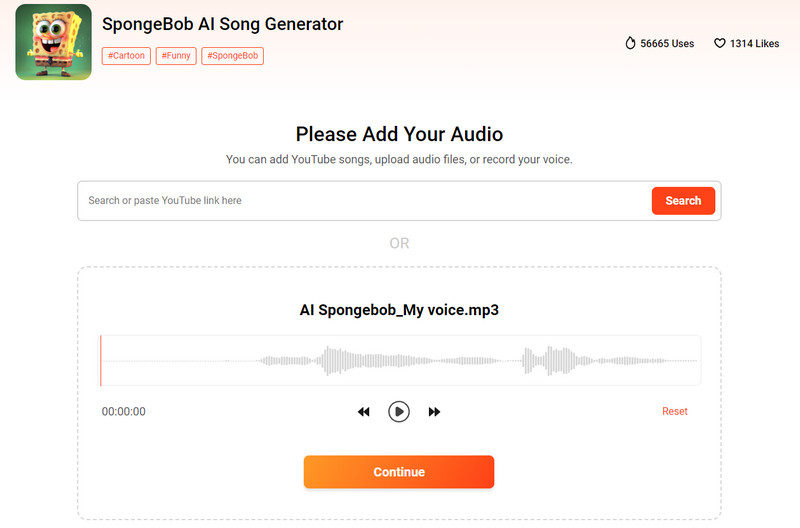
Task: Click the rewind double-arrow icon
Action: (364, 412)
